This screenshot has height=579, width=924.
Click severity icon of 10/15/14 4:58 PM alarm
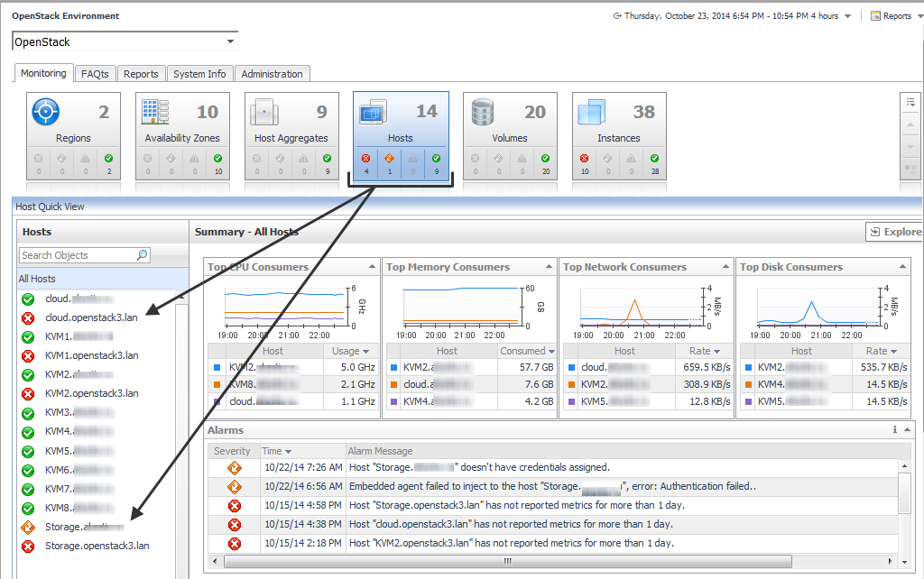[235, 505]
